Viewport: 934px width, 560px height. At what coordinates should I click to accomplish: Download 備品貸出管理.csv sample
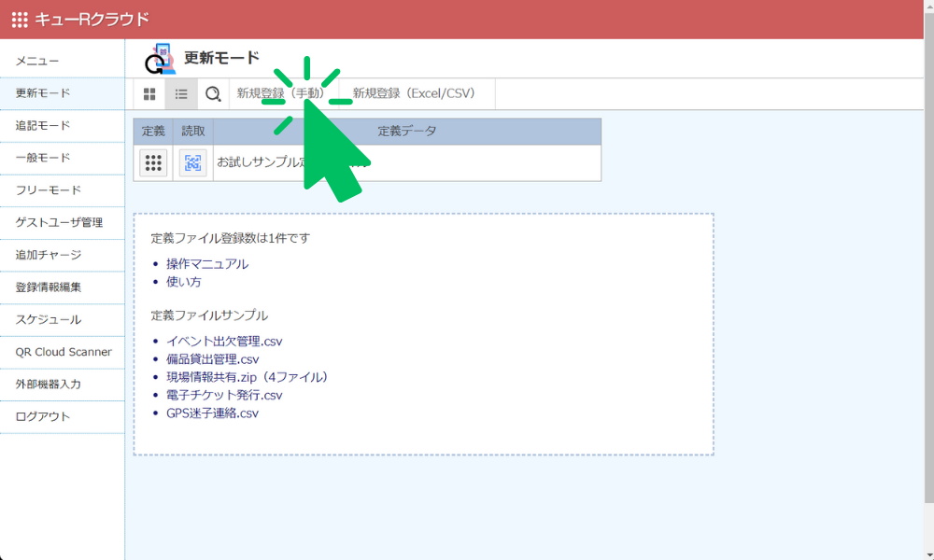pyautogui.click(x=213, y=358)
